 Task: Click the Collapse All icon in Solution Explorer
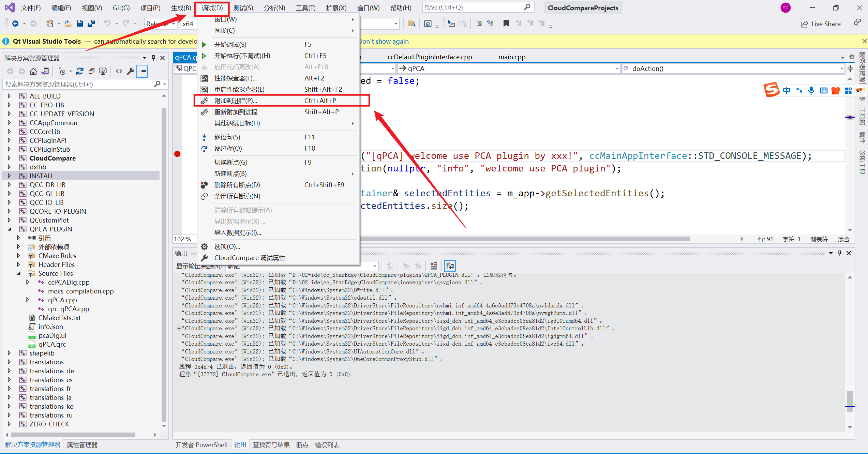click(x=91, y=71)
